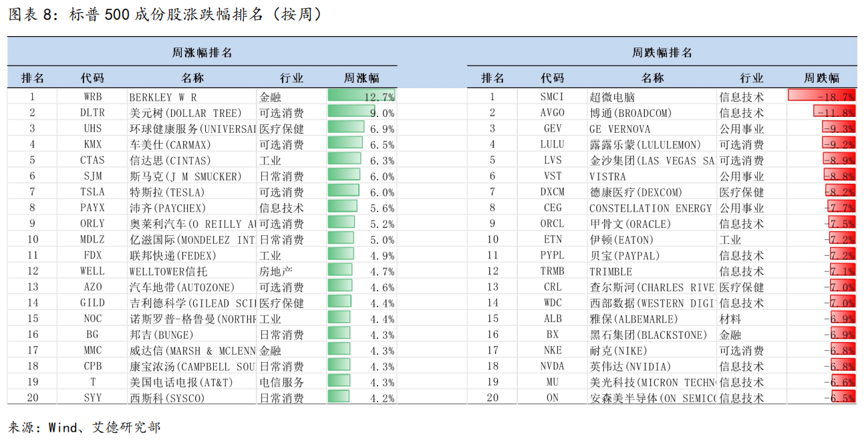Viewport: 868px width, 443px height.
Task: Click the BX ticker cell
Action: point(553,335)
